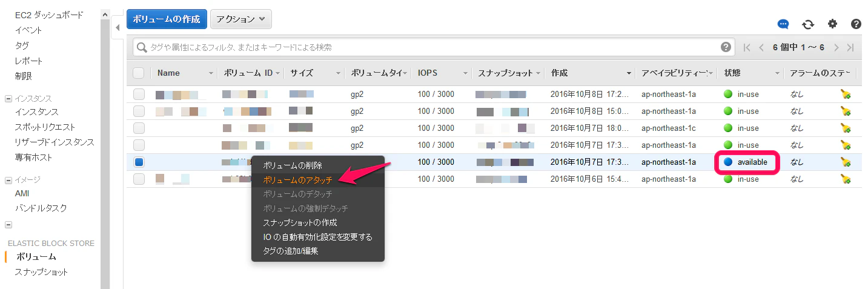The height and width of the screenshot is (289, 868).
Task: Go to the first page of results
Action: pos(747,47)
